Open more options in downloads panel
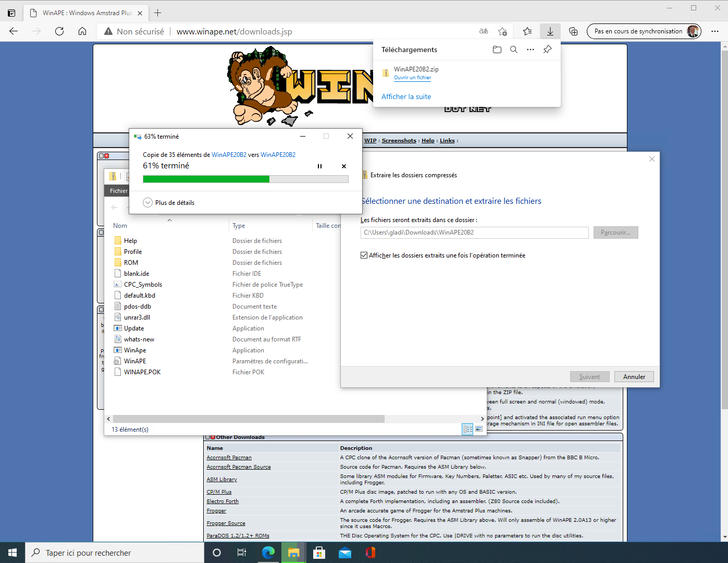This screenshot has height=563, width=728. 530,50
